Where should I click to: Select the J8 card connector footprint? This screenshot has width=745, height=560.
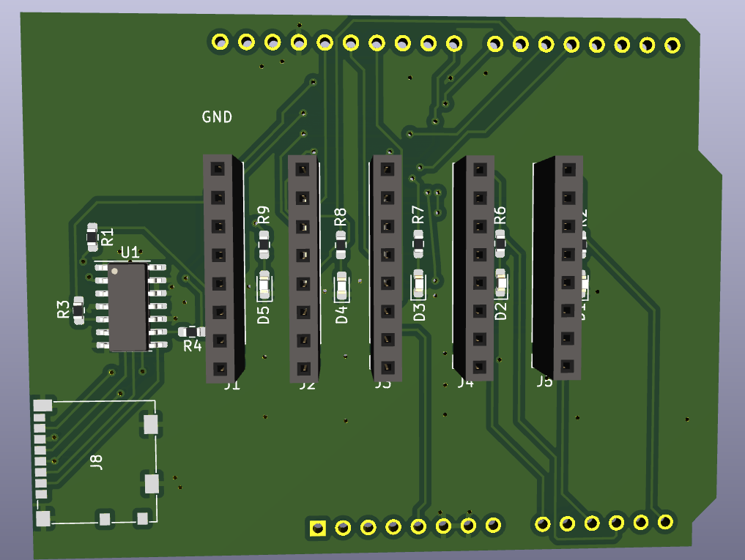click(95, 463)
